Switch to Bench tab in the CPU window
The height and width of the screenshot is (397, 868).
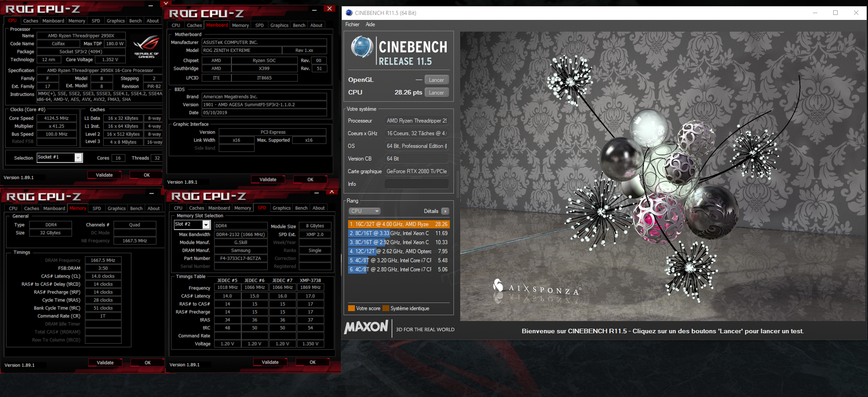tap(135, 21)
